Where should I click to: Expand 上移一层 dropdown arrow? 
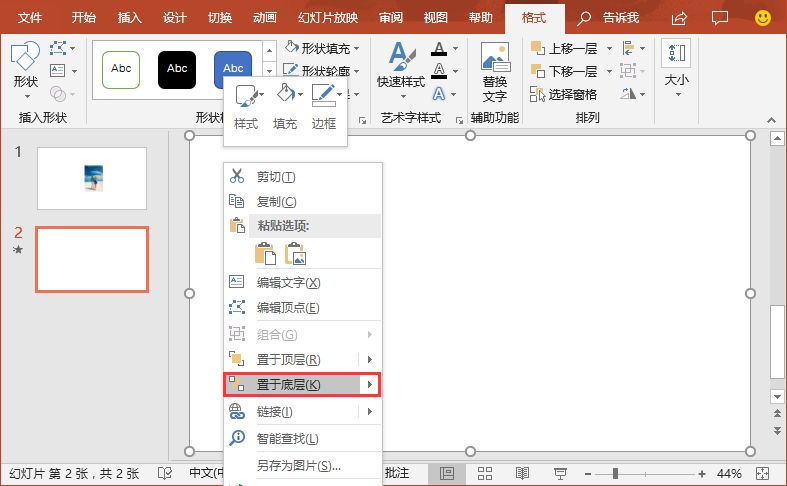pyautogui.click(x=609, y=49)
